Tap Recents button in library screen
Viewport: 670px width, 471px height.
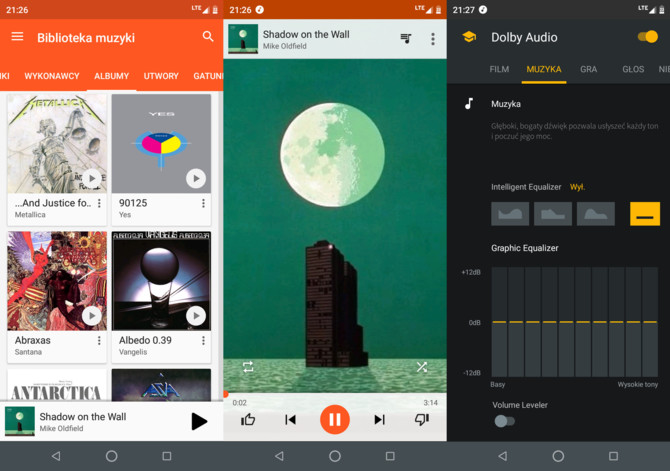click(x=167, y=456)
